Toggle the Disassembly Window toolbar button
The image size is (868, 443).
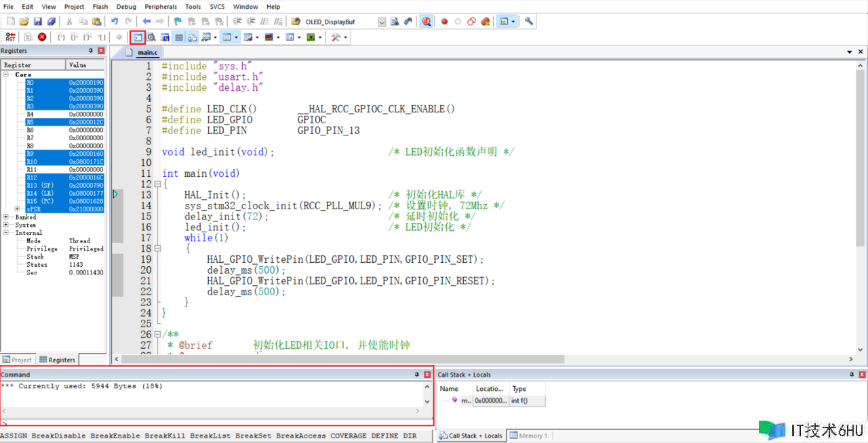click(151, 37)
